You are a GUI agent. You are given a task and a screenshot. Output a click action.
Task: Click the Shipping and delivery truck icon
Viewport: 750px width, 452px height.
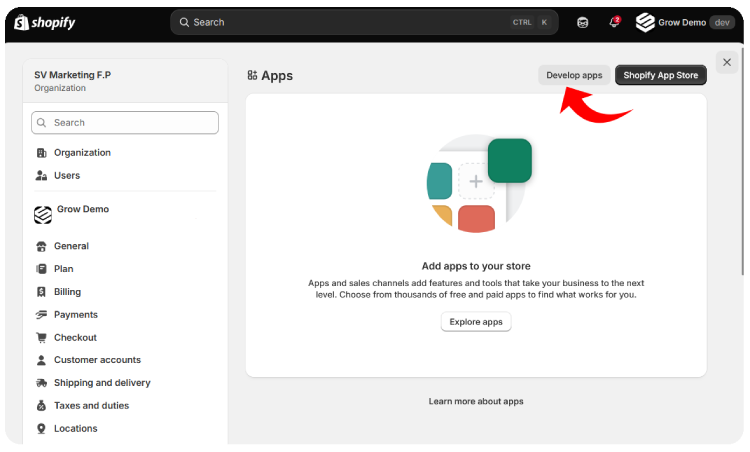pos(42,383)
